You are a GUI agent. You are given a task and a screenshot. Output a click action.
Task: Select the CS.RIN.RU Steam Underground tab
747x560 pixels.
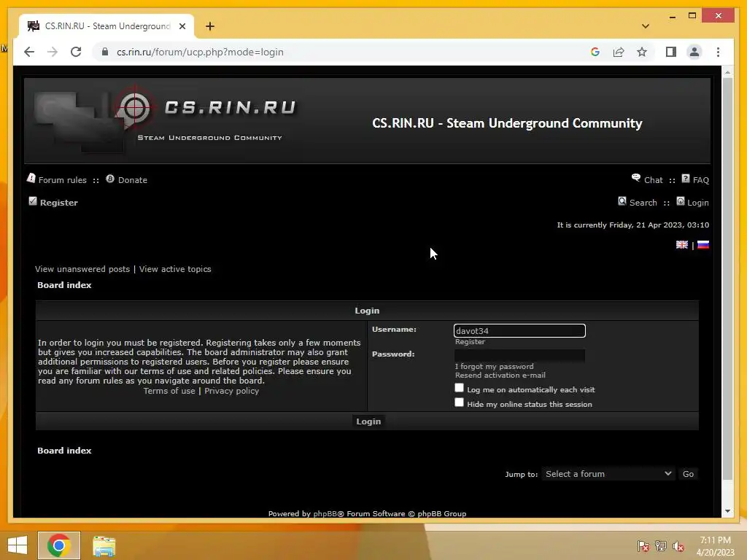[x=107, y=26]
